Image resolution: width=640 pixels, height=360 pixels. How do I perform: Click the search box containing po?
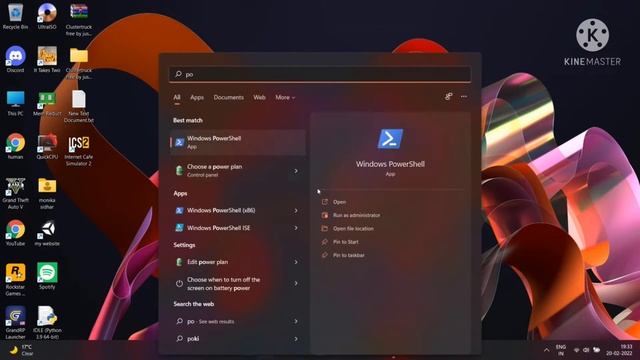[320, 74]
